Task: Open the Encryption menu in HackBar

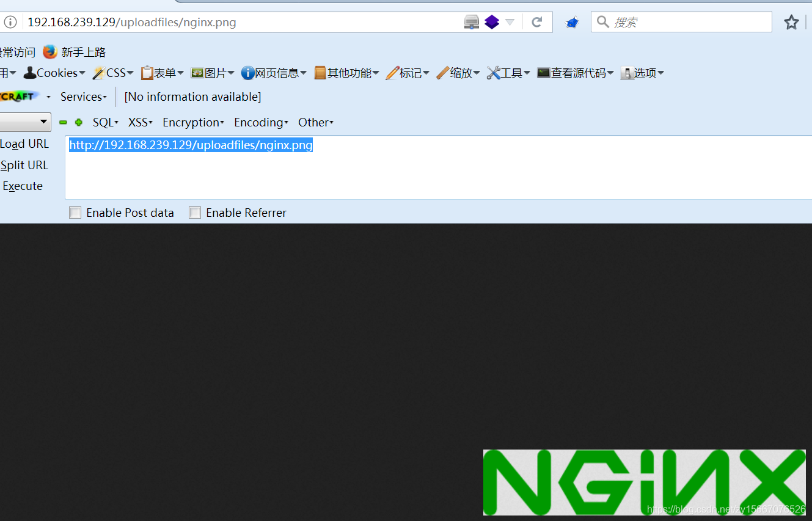Action: click(193, 122)
